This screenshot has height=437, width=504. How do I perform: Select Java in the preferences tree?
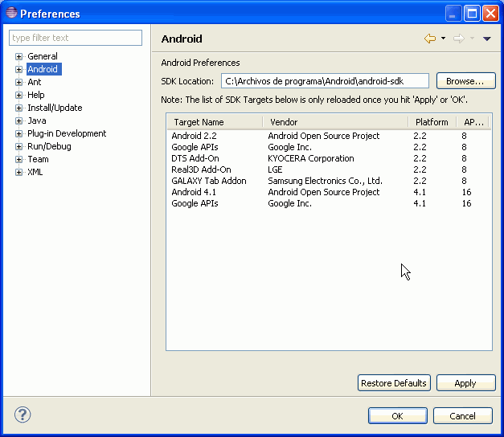[37, 120]
